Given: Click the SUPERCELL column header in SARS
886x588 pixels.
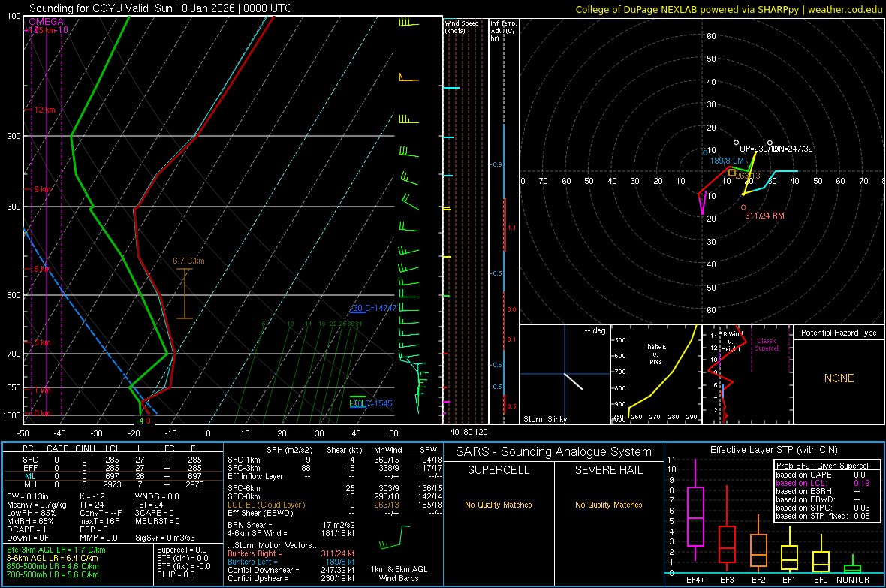Looking at the screenshot, I should [x=499, y=470].
